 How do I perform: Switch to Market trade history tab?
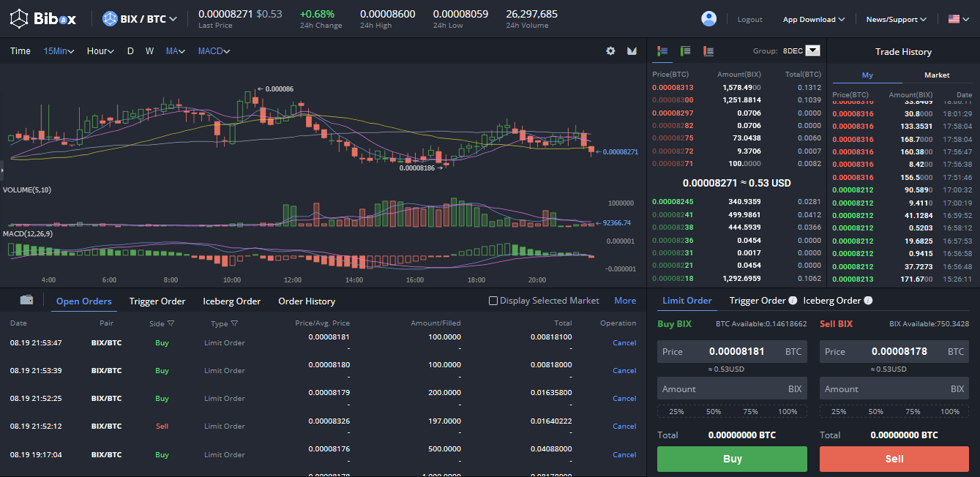[x=937, y=75]
